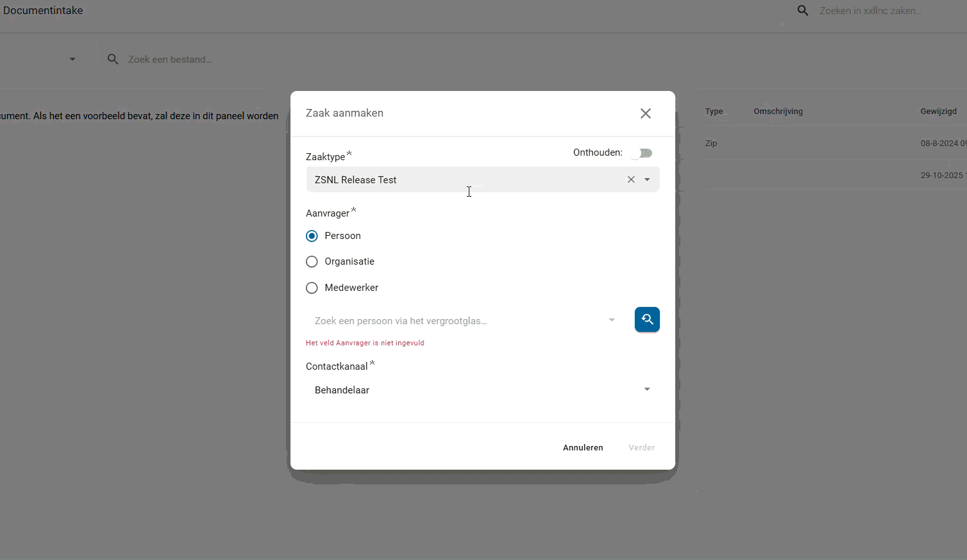The height and width of the screenshot is (560, 967).
Task: Clear the ZSNL Release Test selection
Action: click(x=631, y=180)
